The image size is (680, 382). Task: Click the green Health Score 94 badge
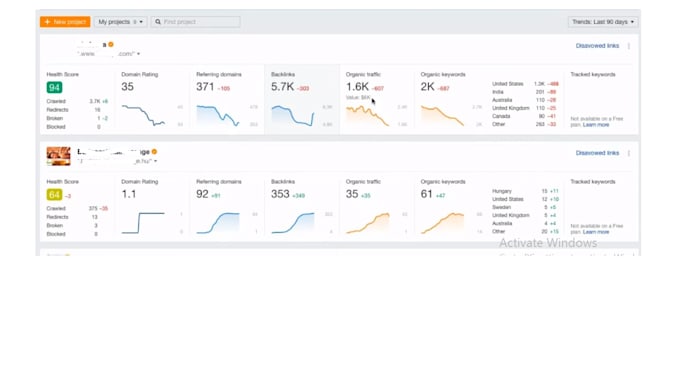point(54,88)
